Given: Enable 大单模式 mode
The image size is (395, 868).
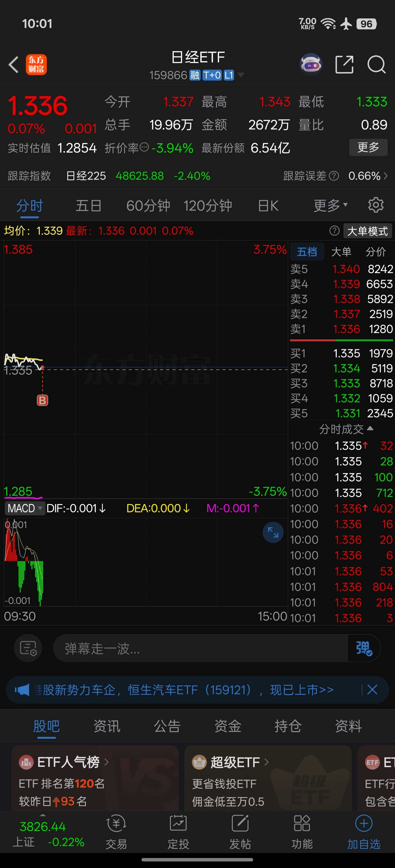Looking at the screenshot, I should click(x=368, y=231).
